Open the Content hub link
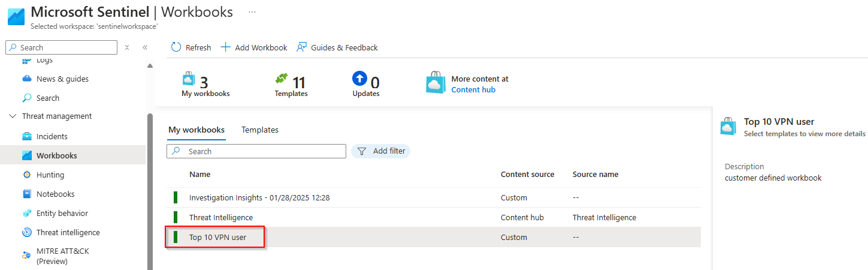 pyautogui.click(x=473, y=89)
